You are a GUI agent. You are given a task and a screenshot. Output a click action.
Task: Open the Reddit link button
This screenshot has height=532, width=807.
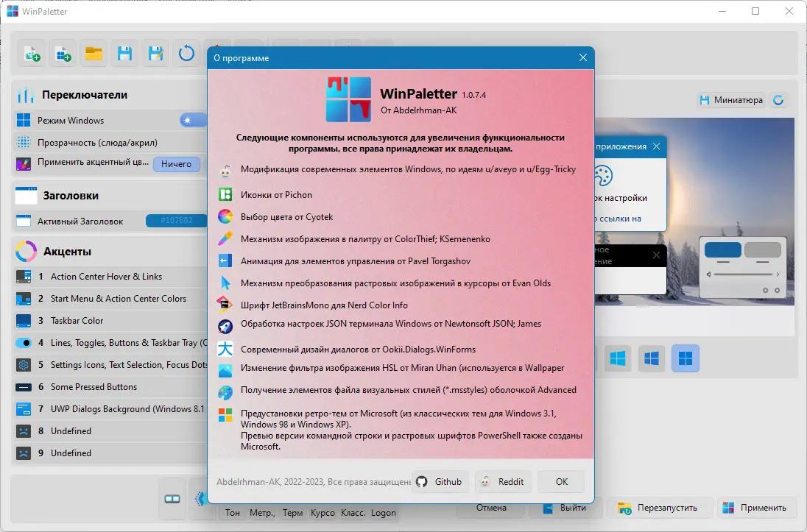click(x=503, y=481)
